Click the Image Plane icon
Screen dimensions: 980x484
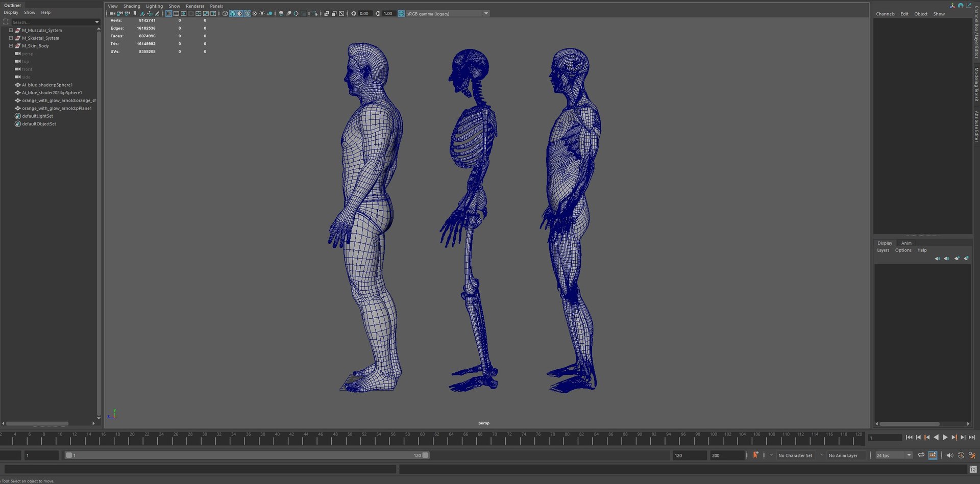[x=142, y=14]
